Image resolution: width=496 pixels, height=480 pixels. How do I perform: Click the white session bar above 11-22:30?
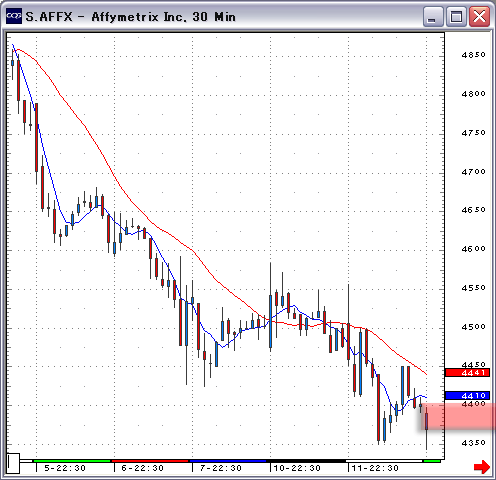pos(384,461)
